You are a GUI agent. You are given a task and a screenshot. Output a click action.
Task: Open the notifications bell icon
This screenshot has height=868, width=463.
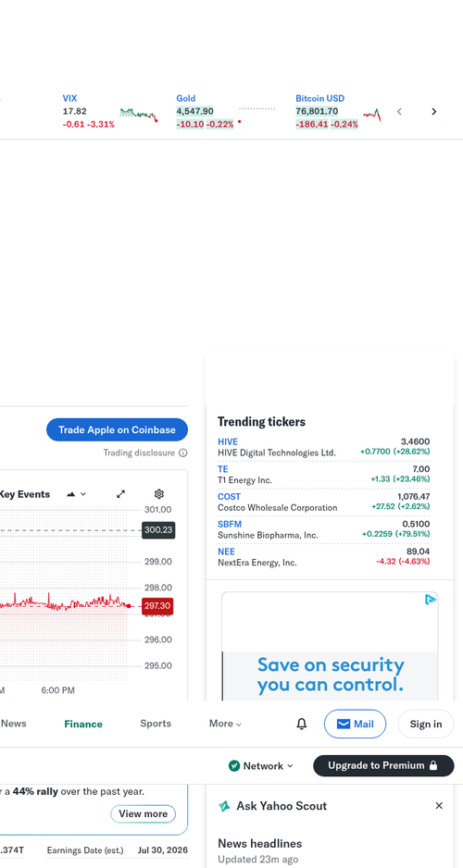(x=301, y=724)
